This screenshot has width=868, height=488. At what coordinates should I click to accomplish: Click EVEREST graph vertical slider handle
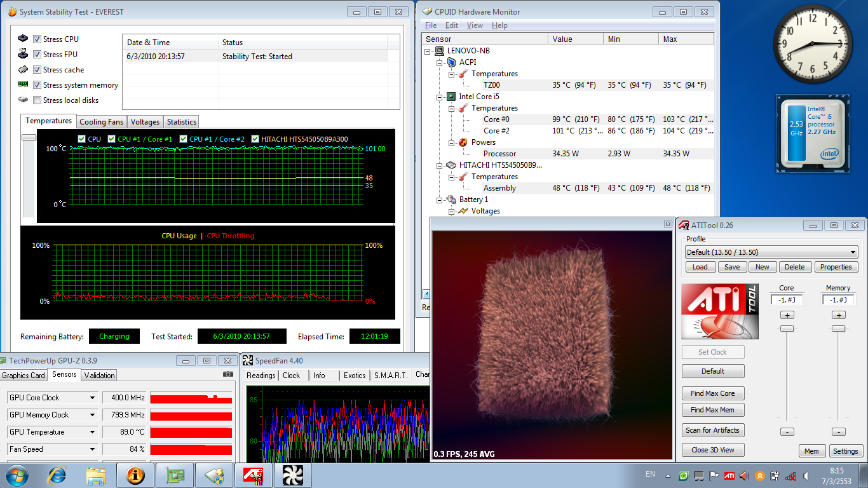click(29, 137)
